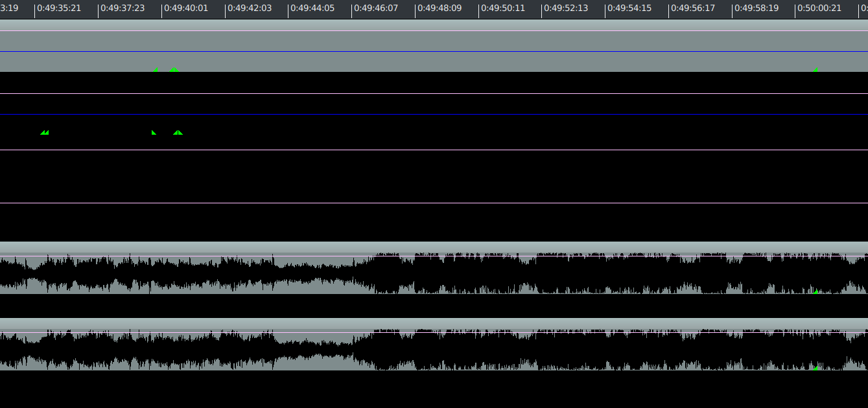Click the 0:49:48:09 timecode label
Screen dimensions: 868x408
coord(440,8)
